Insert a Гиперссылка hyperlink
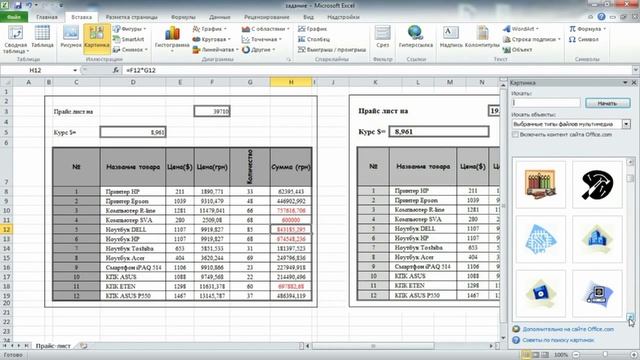Screen dimensions: 640x360 point(416,37)
